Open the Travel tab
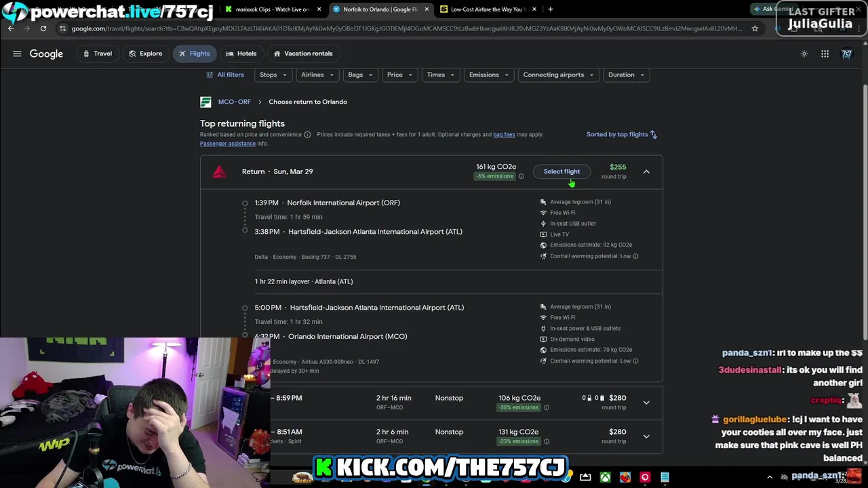The image size is (868, 488). pyautogui.click(x=98, y=54)
